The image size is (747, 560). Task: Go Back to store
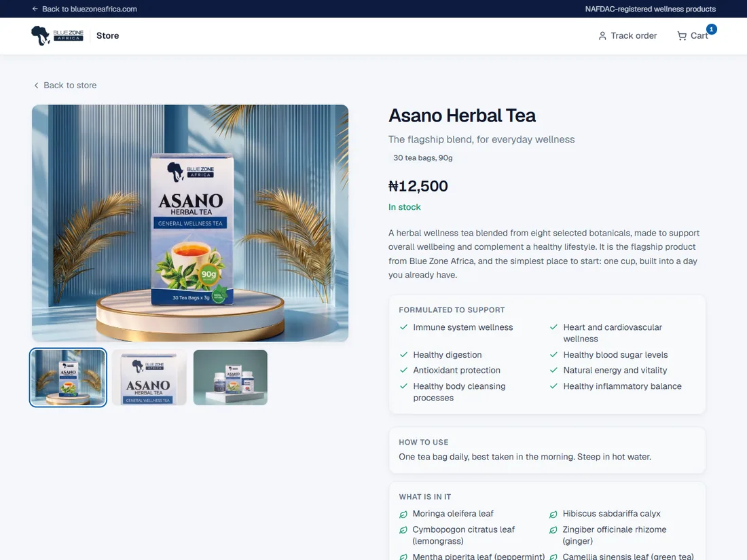(x=65, y=86)
